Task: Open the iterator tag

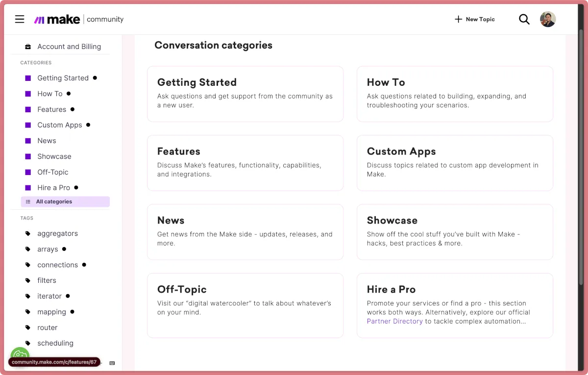Action: click(x=49, y=296)
